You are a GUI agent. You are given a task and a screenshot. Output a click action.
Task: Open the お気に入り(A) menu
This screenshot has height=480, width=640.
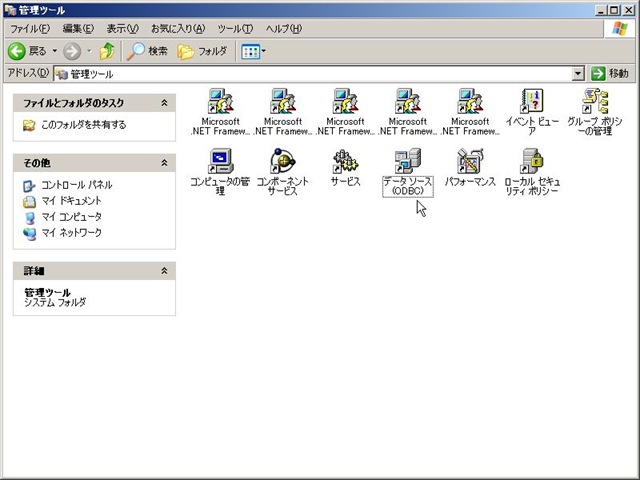(178, 29)
